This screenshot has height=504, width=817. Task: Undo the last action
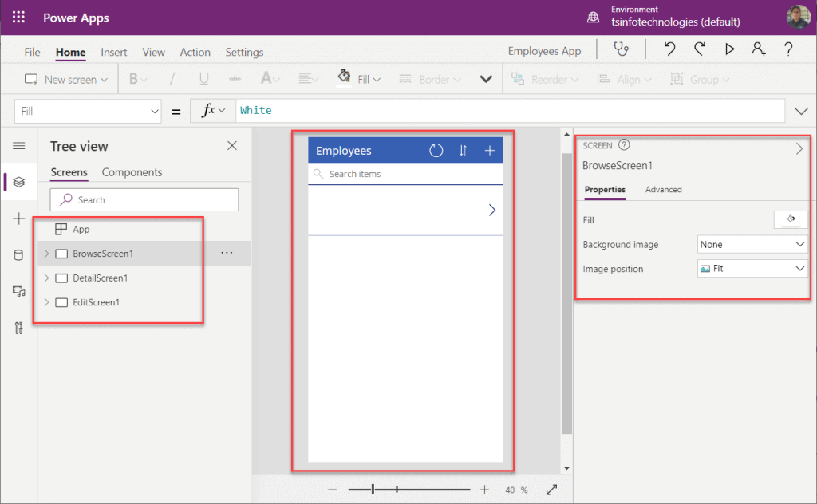669,49
